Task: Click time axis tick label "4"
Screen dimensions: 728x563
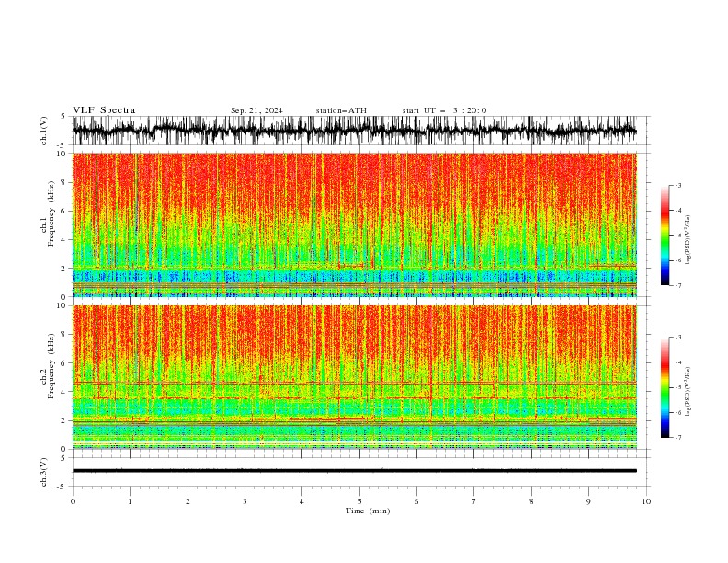Action: tap(301, 501)
